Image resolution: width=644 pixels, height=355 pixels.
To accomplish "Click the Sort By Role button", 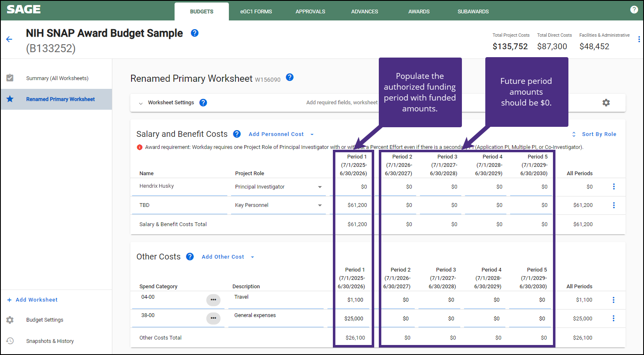I will point(594,134).
